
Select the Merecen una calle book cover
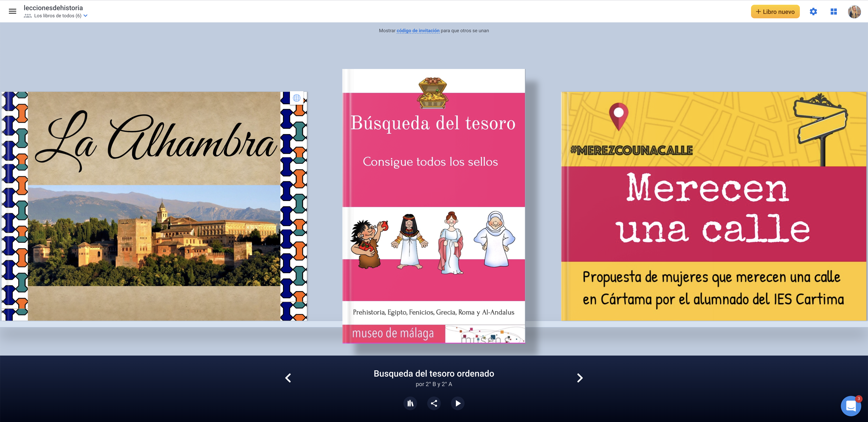click(714, 206)
